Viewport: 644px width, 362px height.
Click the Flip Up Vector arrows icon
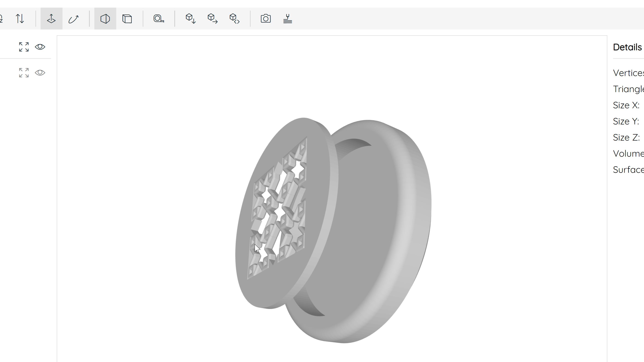coord(20,18)
